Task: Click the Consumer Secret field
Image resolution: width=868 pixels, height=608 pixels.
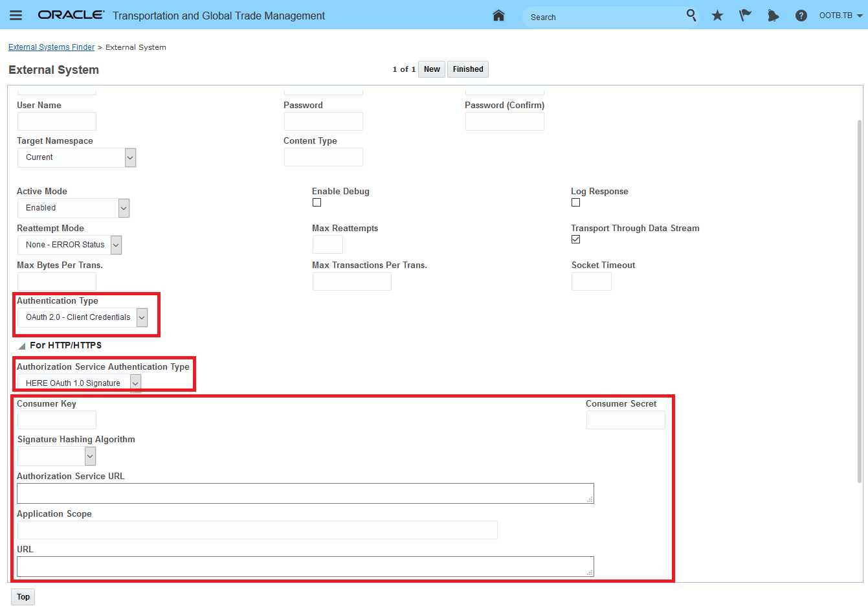Action: click(626, 420)
